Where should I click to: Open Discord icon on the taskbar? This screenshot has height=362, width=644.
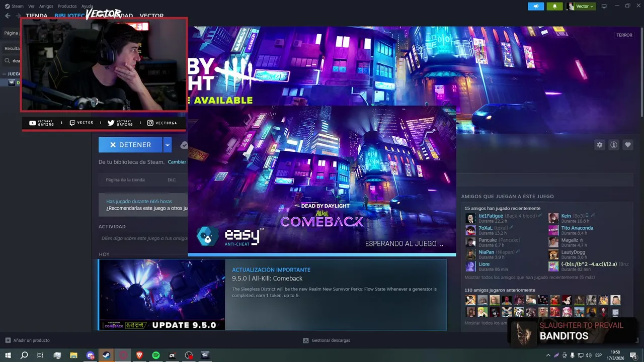[90, 355]
